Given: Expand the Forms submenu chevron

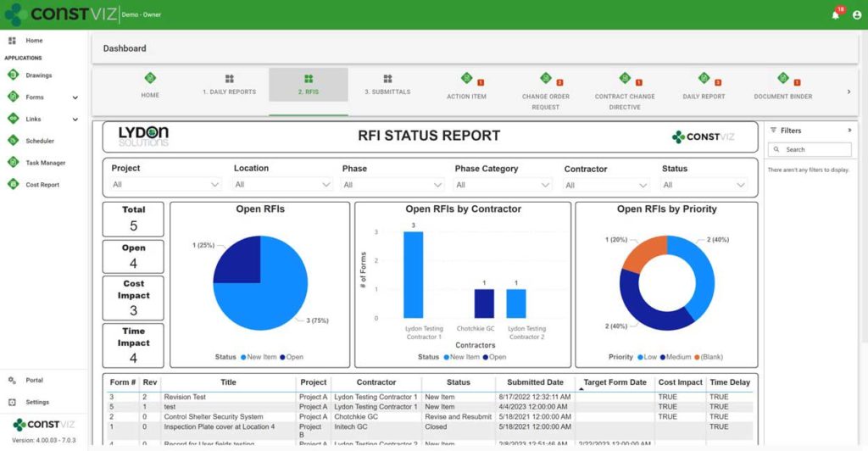Looking at the screenshot, I should [x=75, y=97].
